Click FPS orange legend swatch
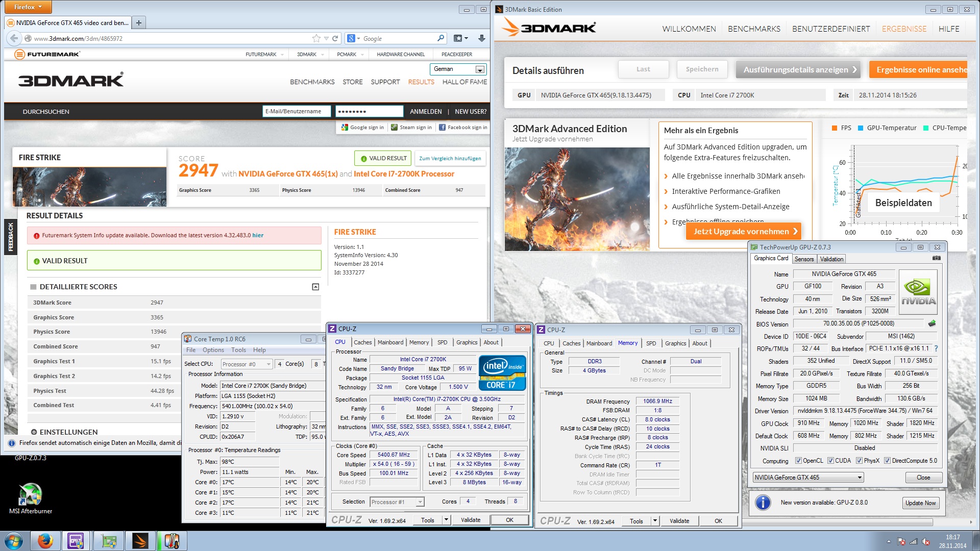The height and width of the screenshot is (551, 980). pyautogui.click(x=834, y=128)
